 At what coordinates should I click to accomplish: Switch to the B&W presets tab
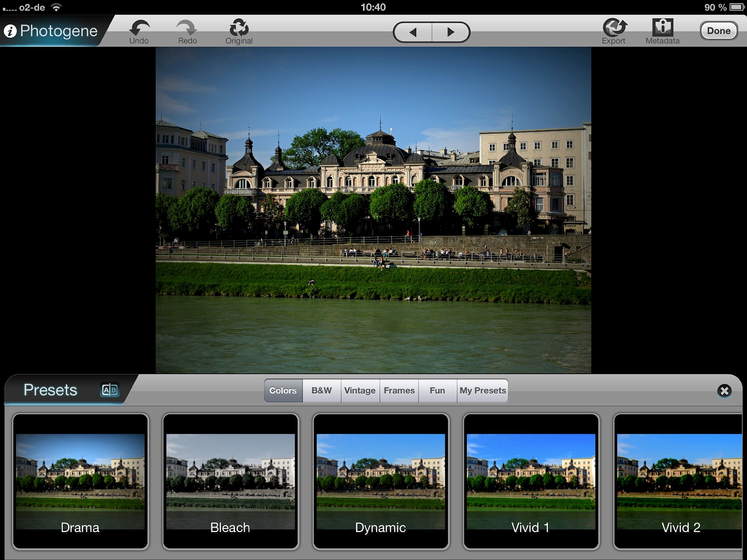tap(322, 391)
